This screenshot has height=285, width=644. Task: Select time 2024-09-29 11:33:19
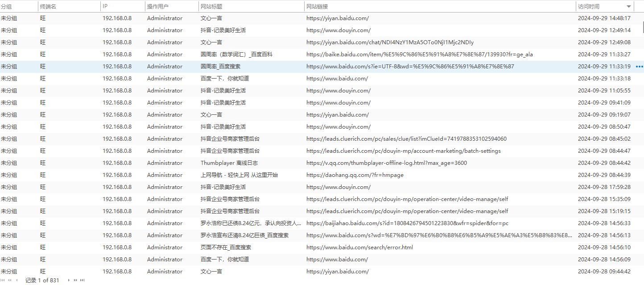(x=604, y=67)
